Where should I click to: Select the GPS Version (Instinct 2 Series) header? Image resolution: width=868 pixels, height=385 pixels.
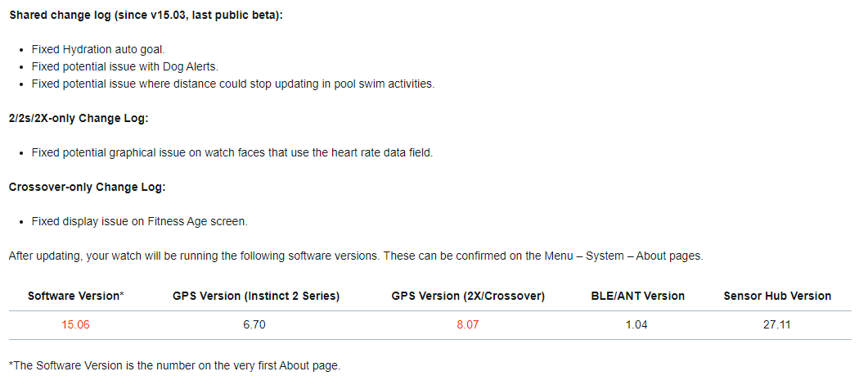[x=256, y=296]
